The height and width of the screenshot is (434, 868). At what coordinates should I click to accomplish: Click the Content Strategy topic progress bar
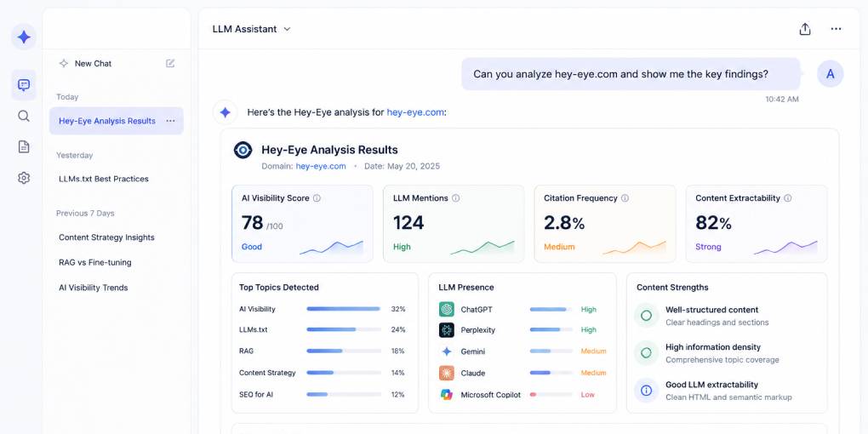coord(344,373)
